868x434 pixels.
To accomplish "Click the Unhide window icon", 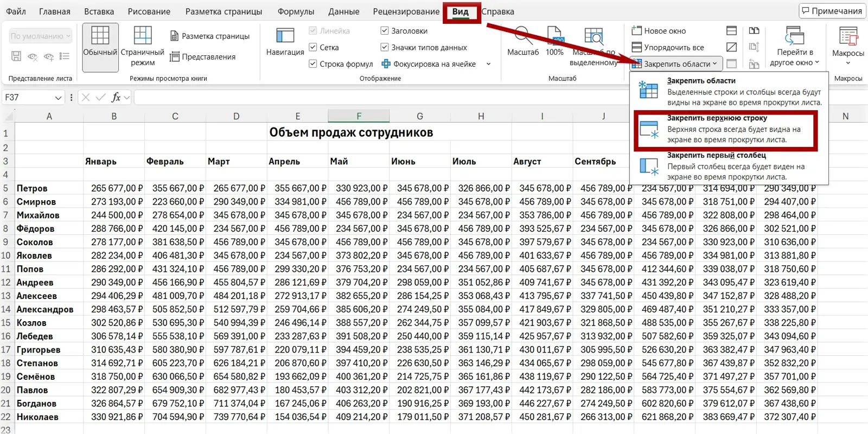I will coord(732,63).
